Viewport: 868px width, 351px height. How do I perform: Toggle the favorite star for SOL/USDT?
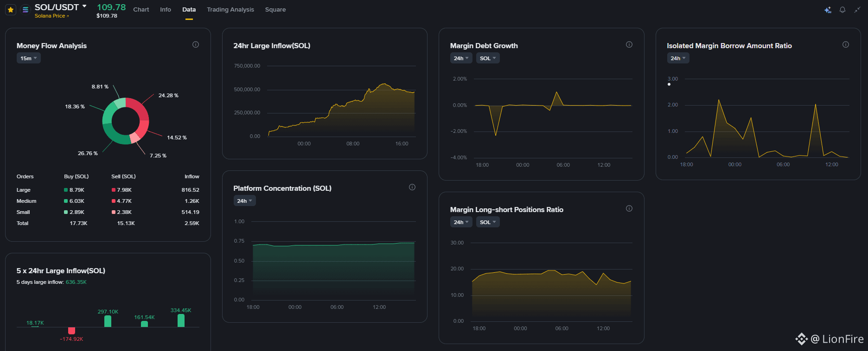click(11, 9)
